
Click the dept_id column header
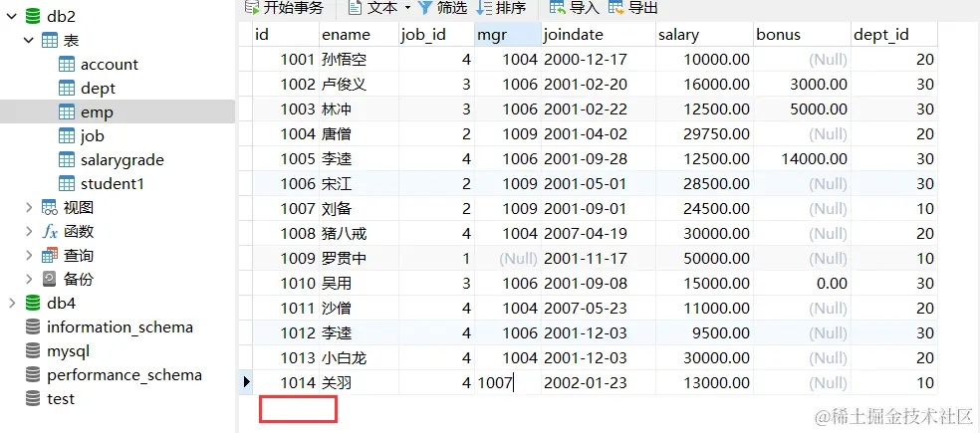tap(894, 35)
